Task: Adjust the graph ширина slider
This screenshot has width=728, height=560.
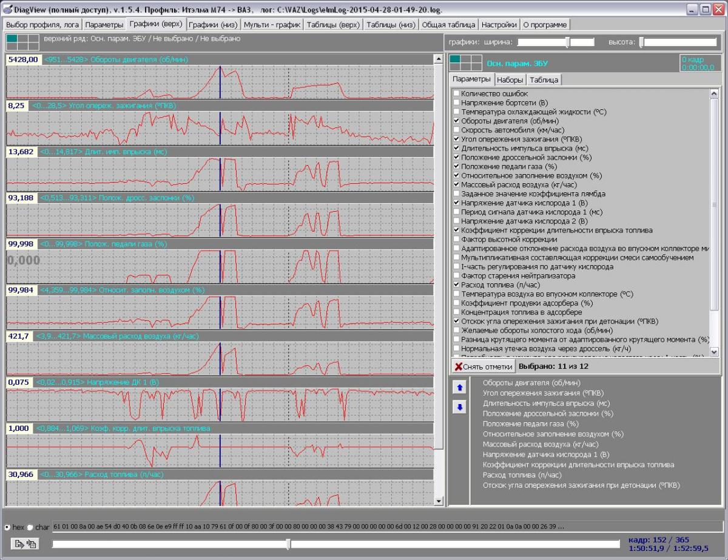Action: [x=567, y=42]
